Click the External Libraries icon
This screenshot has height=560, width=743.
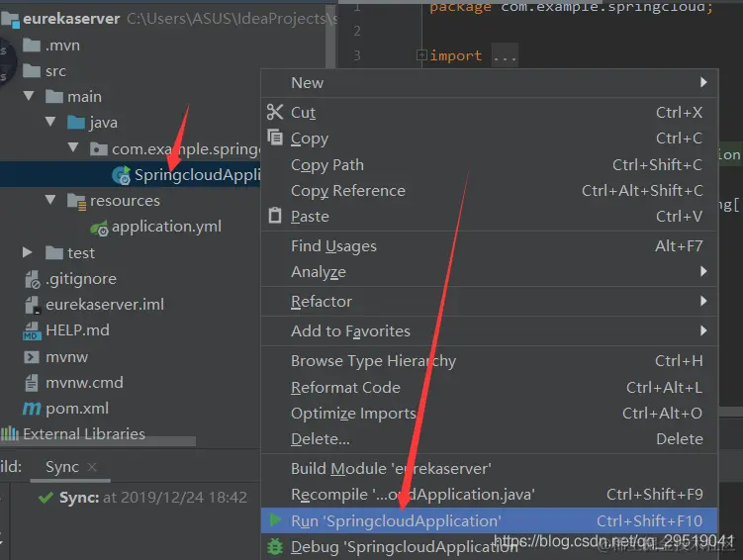(10, 433)
